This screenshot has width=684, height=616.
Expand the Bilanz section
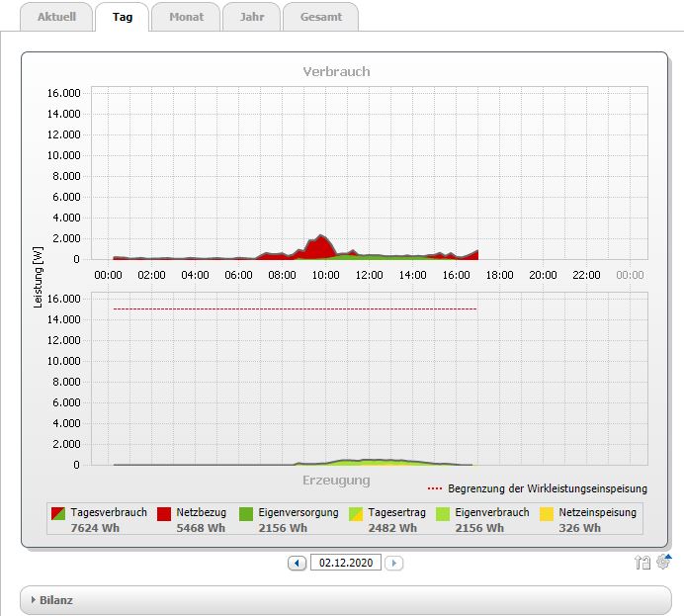pos(55,600)
